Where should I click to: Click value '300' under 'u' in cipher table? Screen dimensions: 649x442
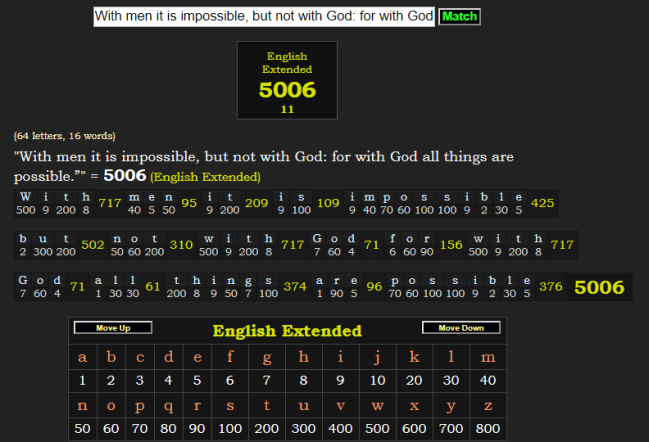304,429
